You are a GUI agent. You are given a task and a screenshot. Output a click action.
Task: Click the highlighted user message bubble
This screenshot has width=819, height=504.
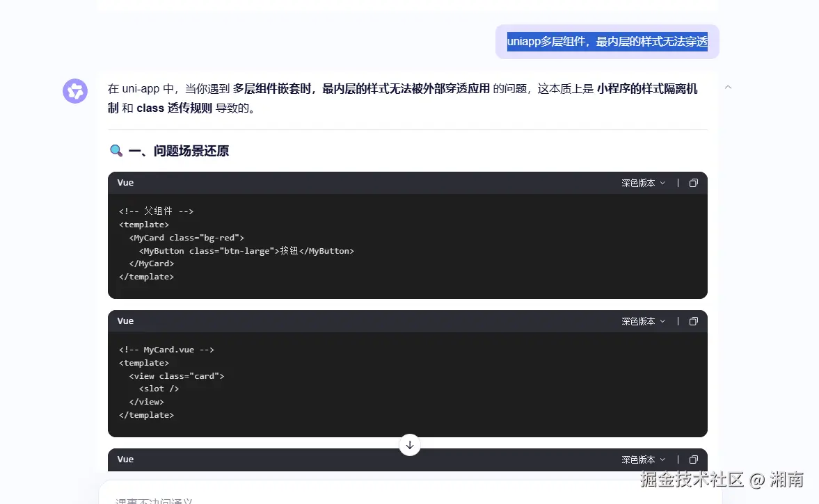[607, 42]
